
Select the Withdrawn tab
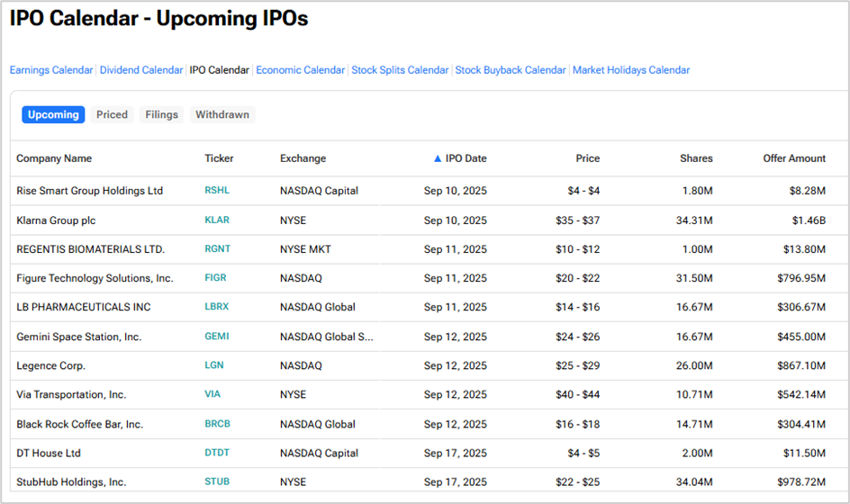pos(222,115)
